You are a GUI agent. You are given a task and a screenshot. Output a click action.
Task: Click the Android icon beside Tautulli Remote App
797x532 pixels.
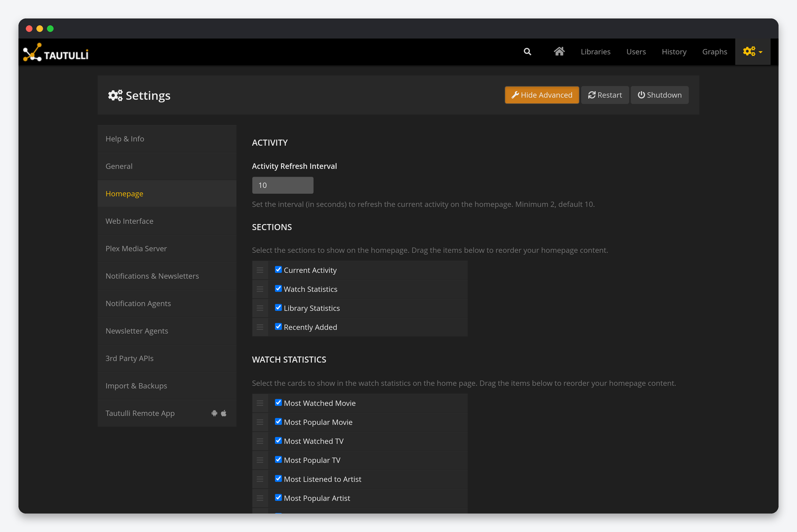[x=214, y=413]
